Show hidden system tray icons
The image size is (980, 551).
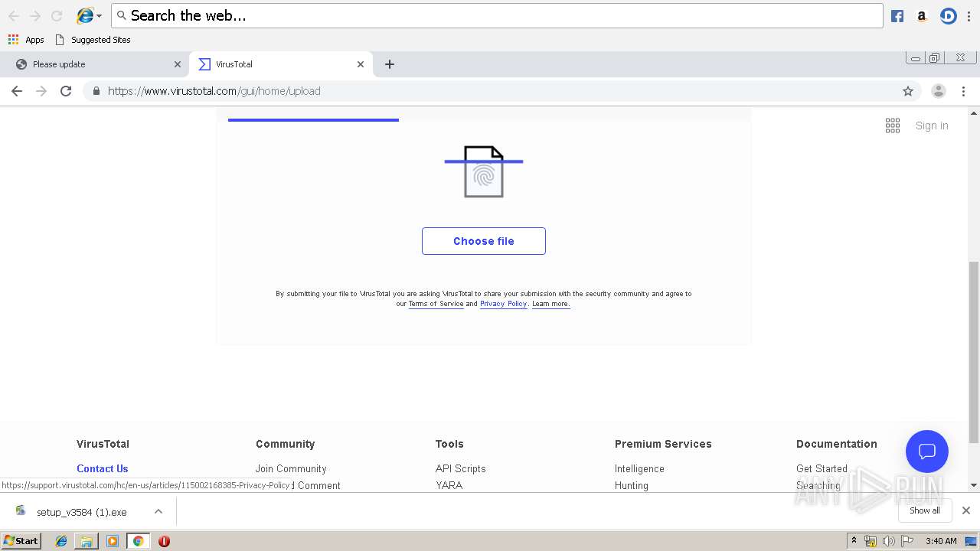click(854, 541)
